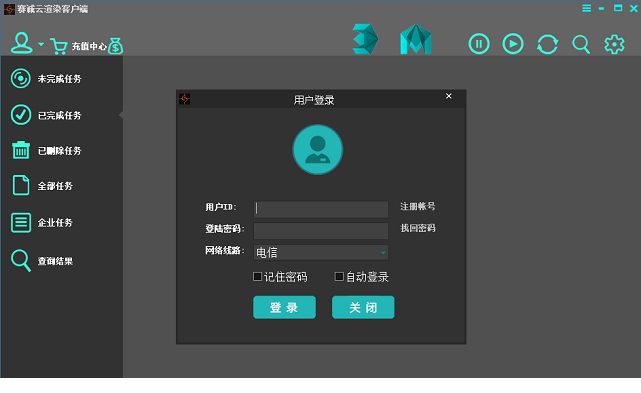Click the app logo in title bar
The image size is (641, 393).
point(9,9)
